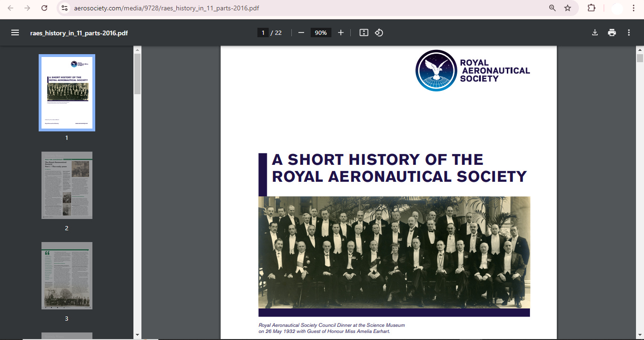Viewport: 644px width, 340px height.
Task: Click the PDF page number field
Action: coord(263,32)
